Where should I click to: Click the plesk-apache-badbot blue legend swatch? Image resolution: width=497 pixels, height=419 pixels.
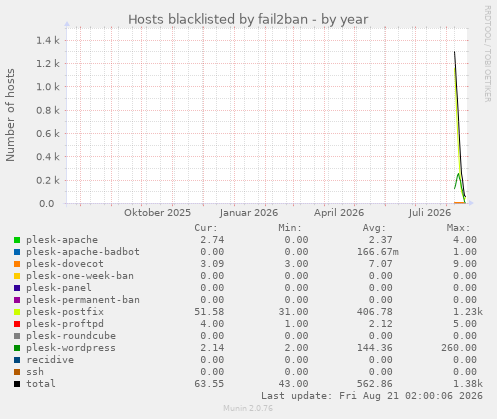(17, 252)
